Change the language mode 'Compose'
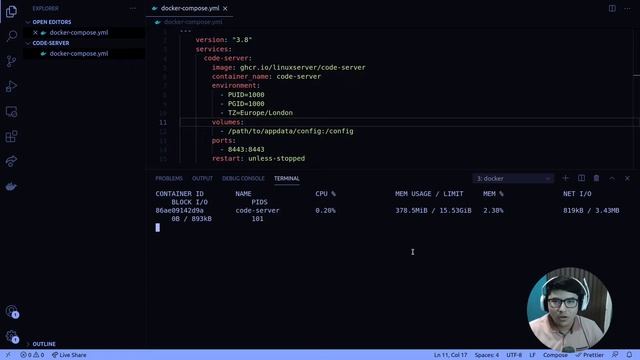 (x=555, y=355)
